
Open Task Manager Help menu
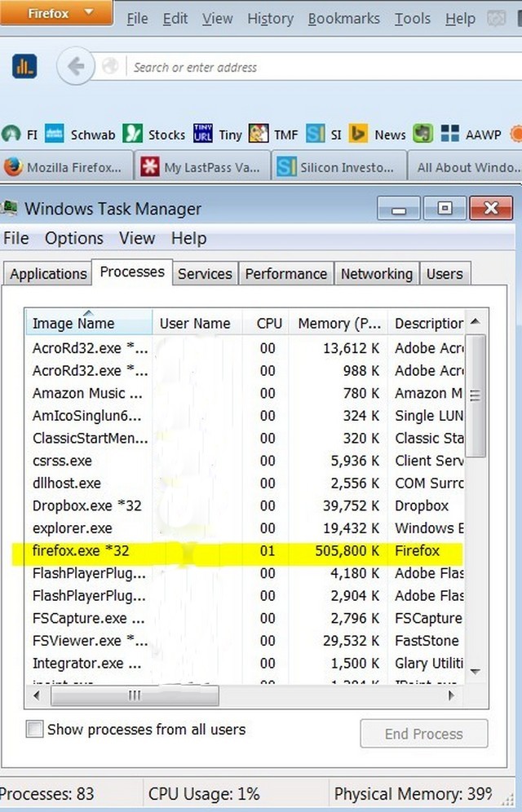189,238
